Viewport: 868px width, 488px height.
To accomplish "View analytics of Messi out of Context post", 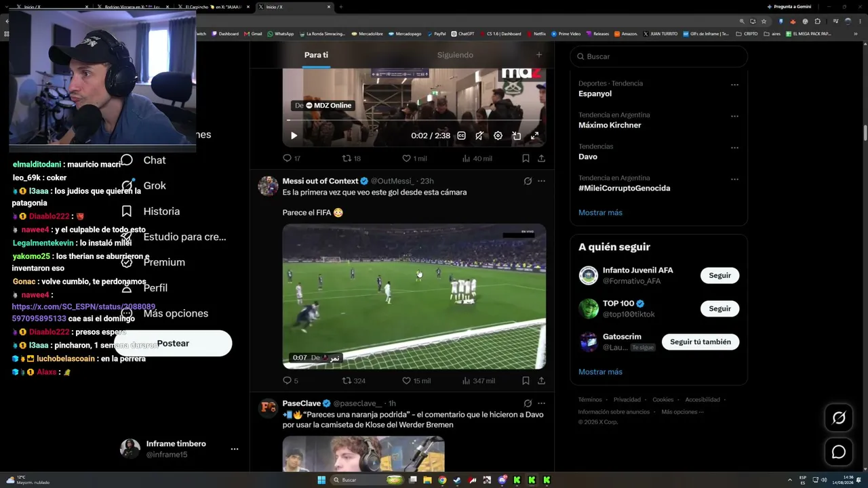I will pos(478,381).
